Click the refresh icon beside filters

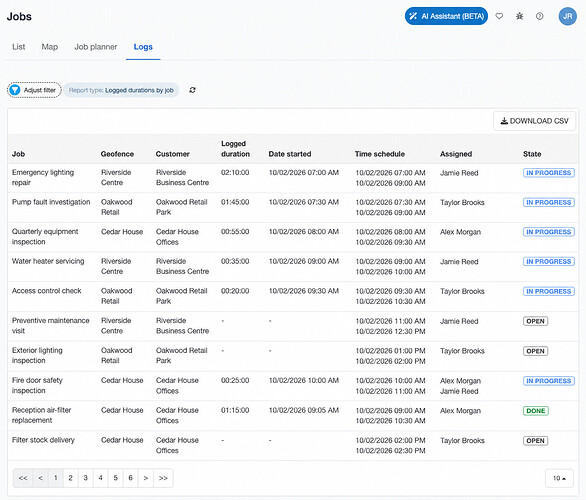(192, 90)
